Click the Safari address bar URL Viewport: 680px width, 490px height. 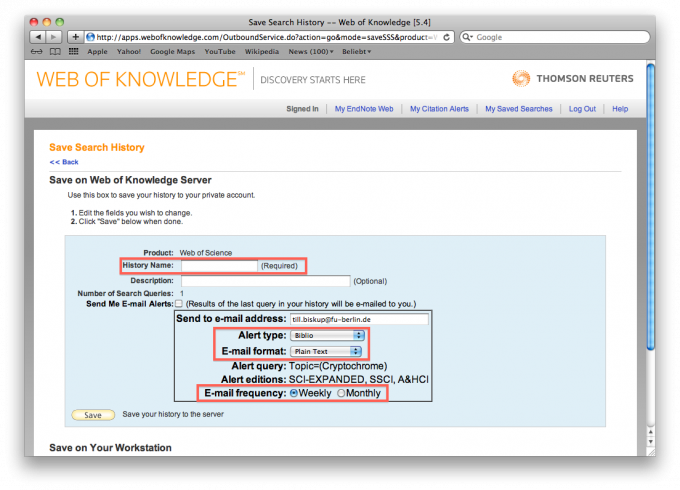[x=266, y=37]
